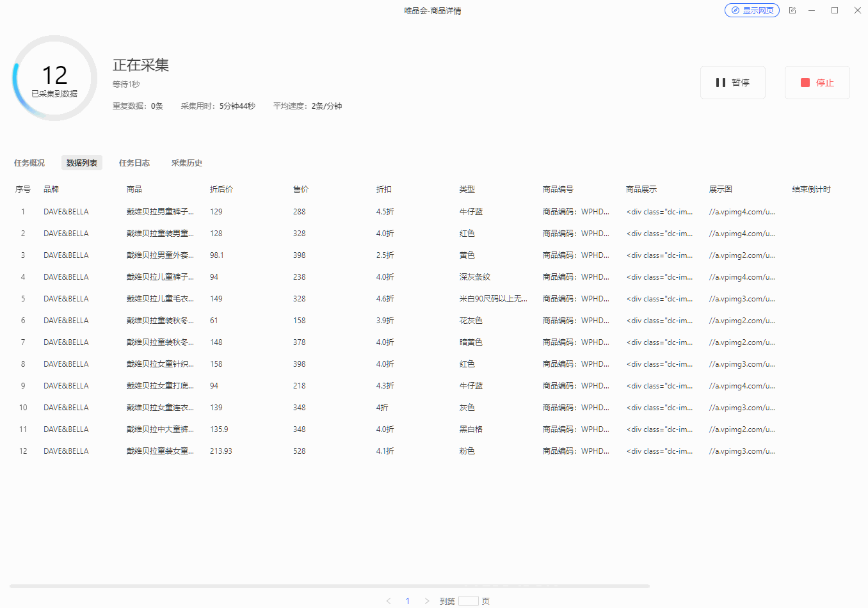Select product 戴维贝拉童装男童 in row 2
This screenshot has width=868, height=608.
tap(160, 234)
